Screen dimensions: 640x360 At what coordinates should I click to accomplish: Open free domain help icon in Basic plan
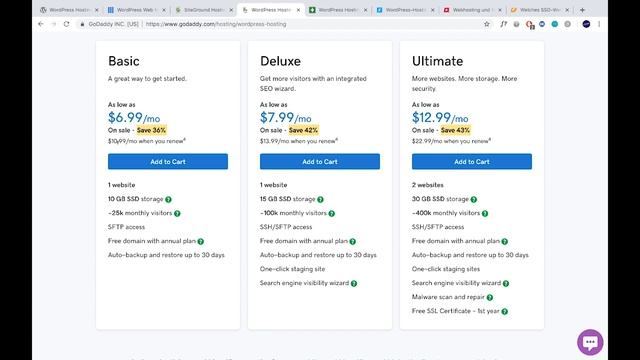coord(201,242)
